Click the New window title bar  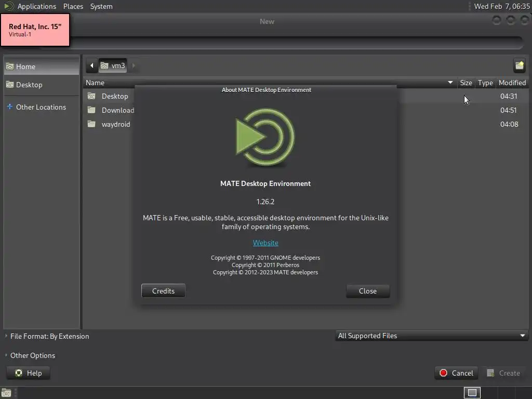267,21
